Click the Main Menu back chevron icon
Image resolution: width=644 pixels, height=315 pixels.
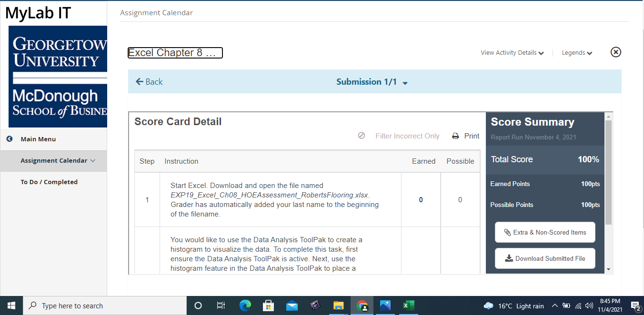[x=10, y=139]
